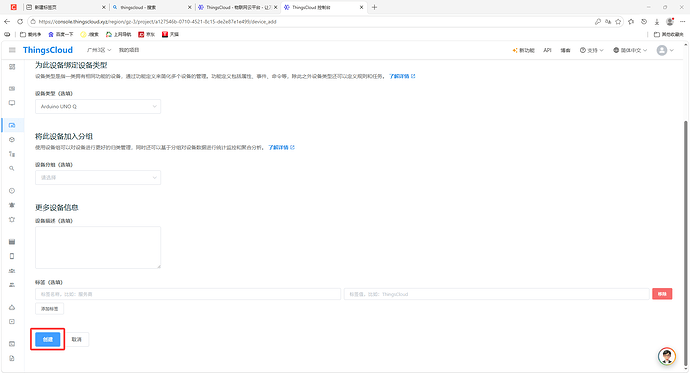The image size is (690, 373).
Task: Select the monitor screen icon in left sidebar
Action: pyautogui.click(x=12, y=103)
